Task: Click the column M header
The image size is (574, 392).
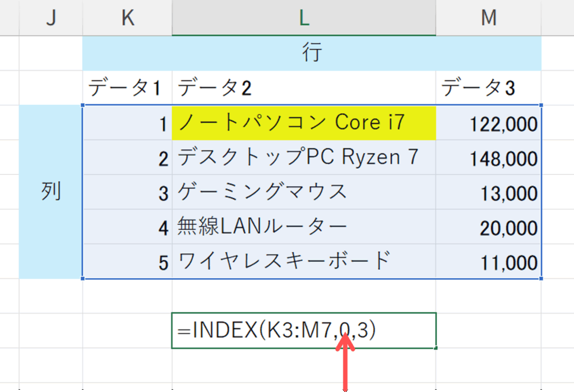Action: (488, 18)
